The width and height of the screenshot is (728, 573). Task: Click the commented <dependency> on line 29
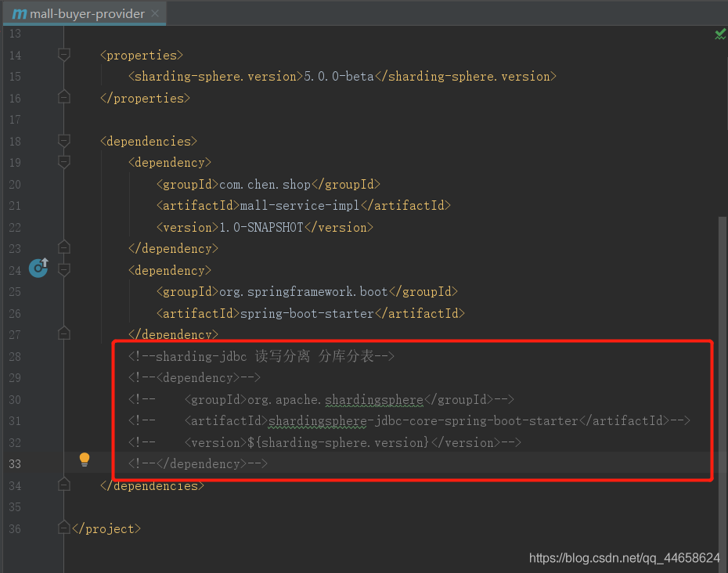click(195, 377)
